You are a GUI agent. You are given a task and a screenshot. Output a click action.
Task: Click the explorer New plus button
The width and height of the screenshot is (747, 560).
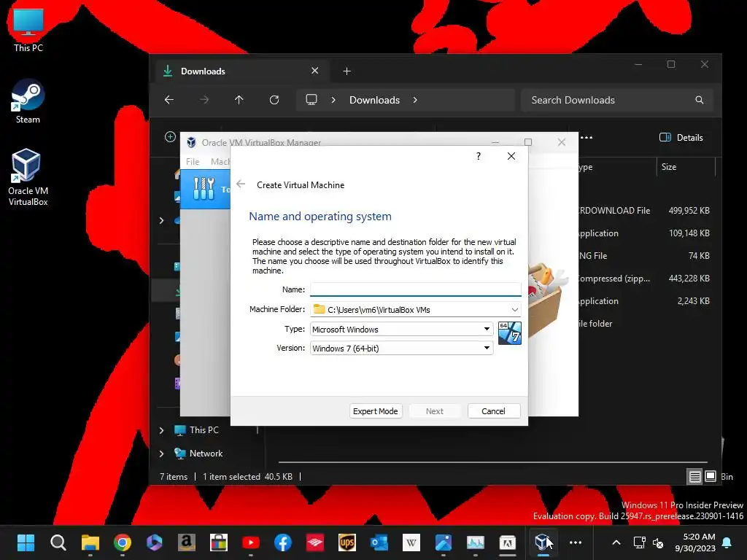pos(170,137)
